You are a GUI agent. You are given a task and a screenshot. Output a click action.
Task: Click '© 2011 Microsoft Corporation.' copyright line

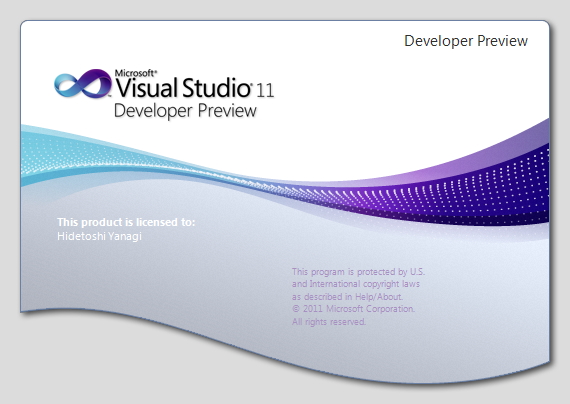click(353, 309)
